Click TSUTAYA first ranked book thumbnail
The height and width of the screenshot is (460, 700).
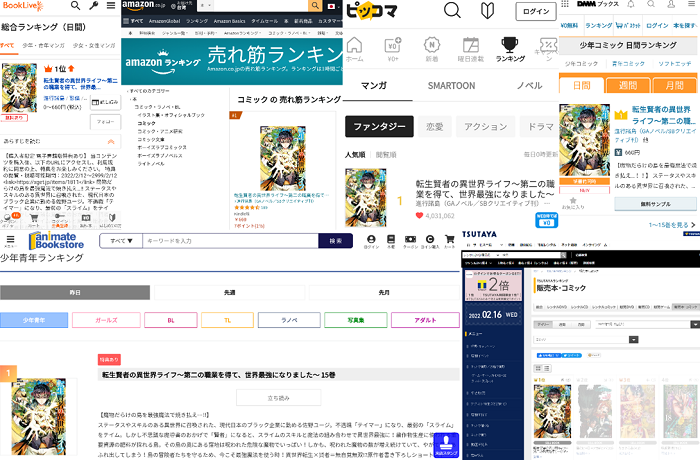[552, 411]
